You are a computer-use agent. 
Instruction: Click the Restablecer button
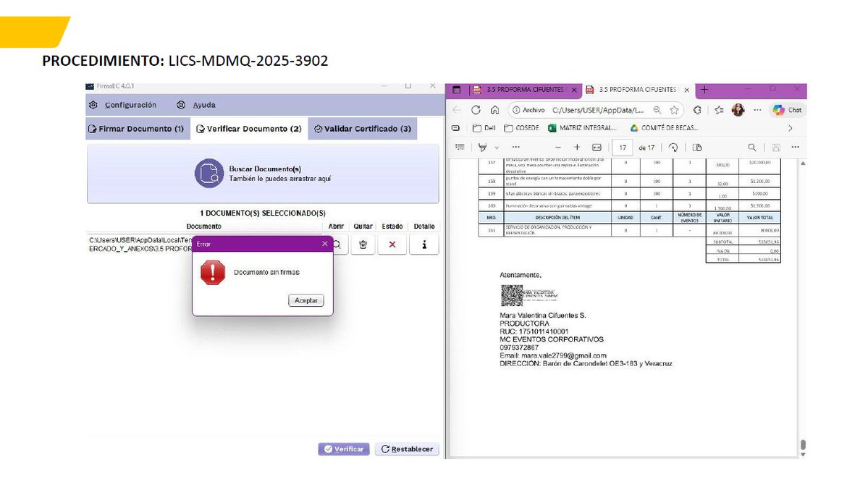pos(407,449)
